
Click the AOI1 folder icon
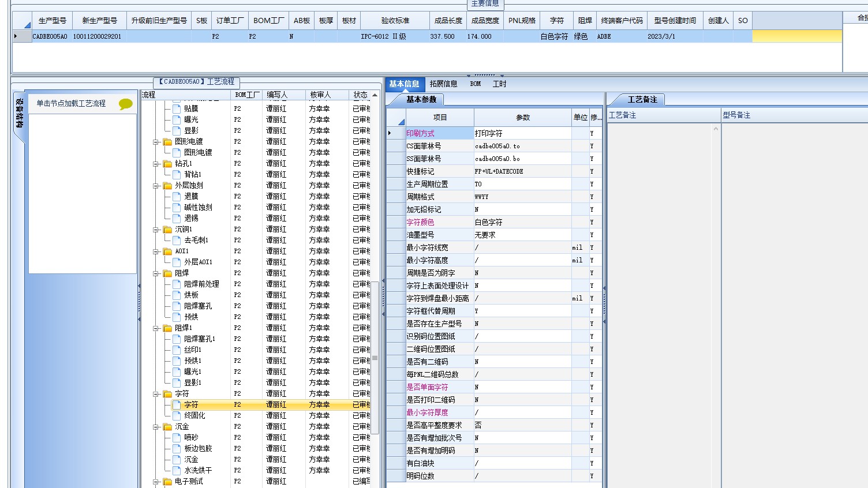167,251
